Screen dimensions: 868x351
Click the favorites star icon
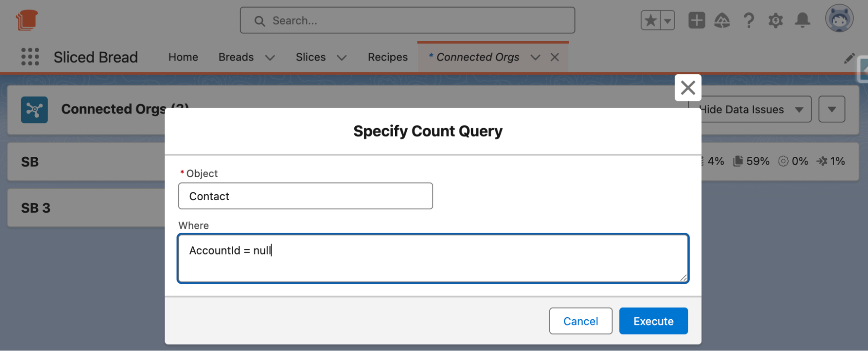click(x=650, y=20)
